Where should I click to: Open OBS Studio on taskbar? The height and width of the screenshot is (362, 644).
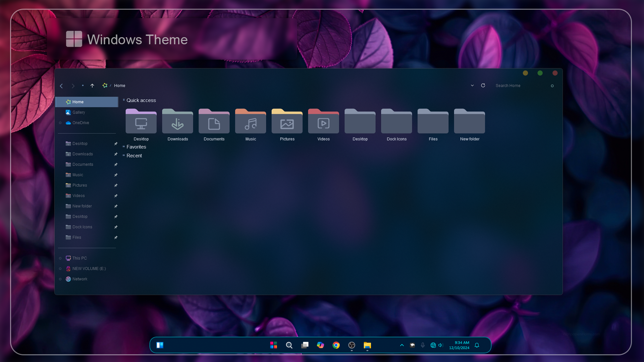point(352,345)
